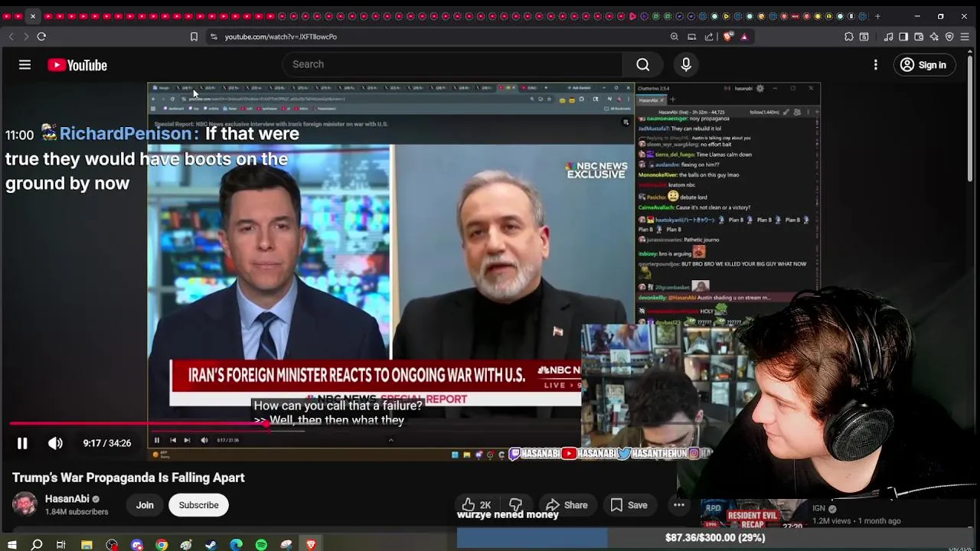The width and height of the screenshot is (980, 551).
Task: Subscribe to the HasanAbi channel
Action: (198, 505)
